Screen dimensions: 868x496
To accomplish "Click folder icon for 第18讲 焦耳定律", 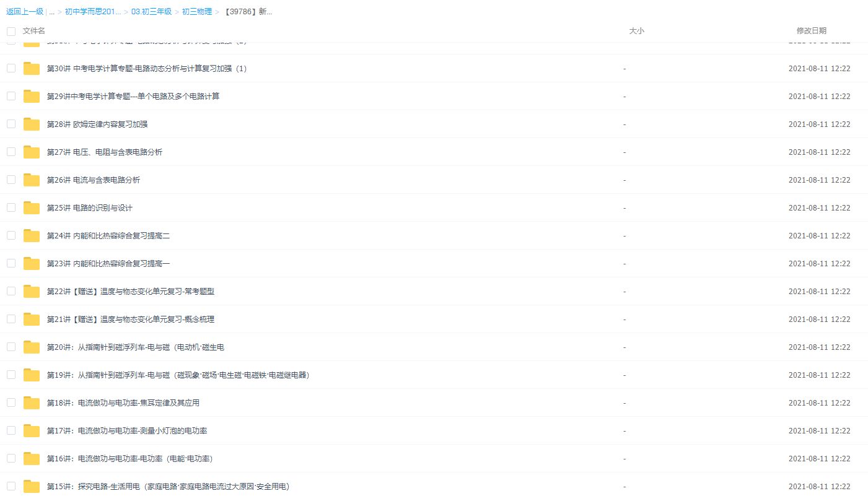I will click(32, 403).
